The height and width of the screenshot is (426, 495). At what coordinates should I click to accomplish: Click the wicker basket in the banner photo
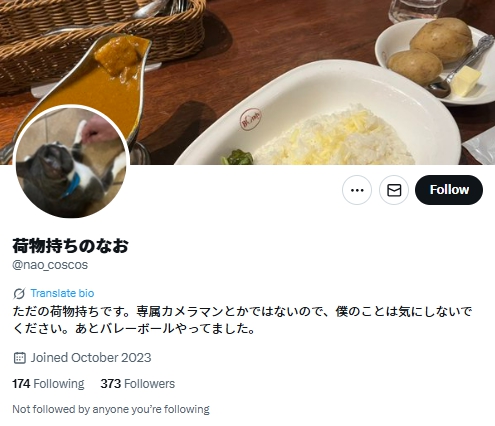click(x=100, y=40)
